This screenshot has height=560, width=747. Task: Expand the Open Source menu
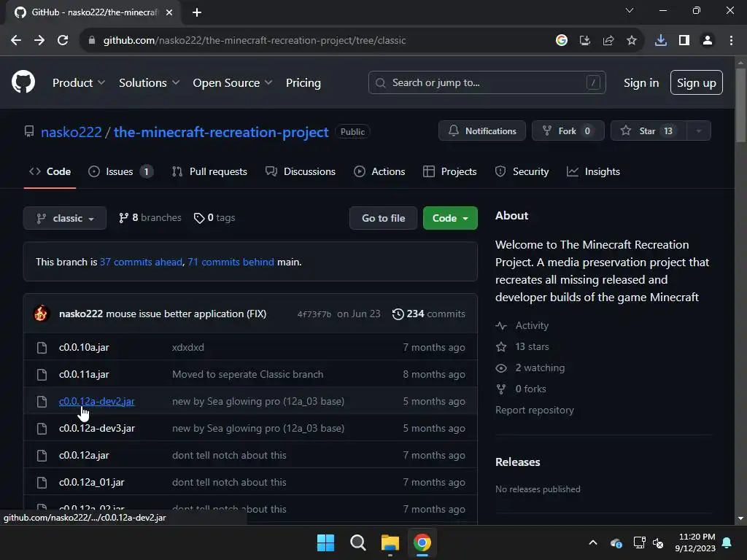233,83
